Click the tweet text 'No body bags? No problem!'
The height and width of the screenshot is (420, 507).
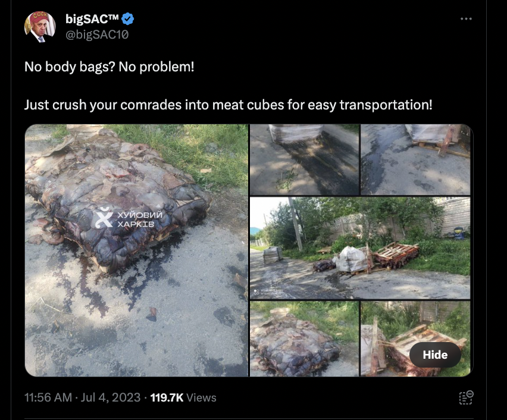109,67
